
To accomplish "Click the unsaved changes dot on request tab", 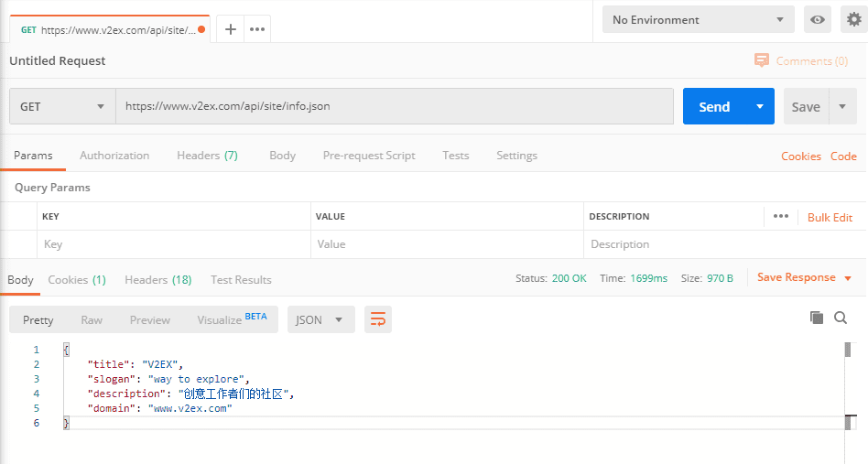I will point(201,30).
